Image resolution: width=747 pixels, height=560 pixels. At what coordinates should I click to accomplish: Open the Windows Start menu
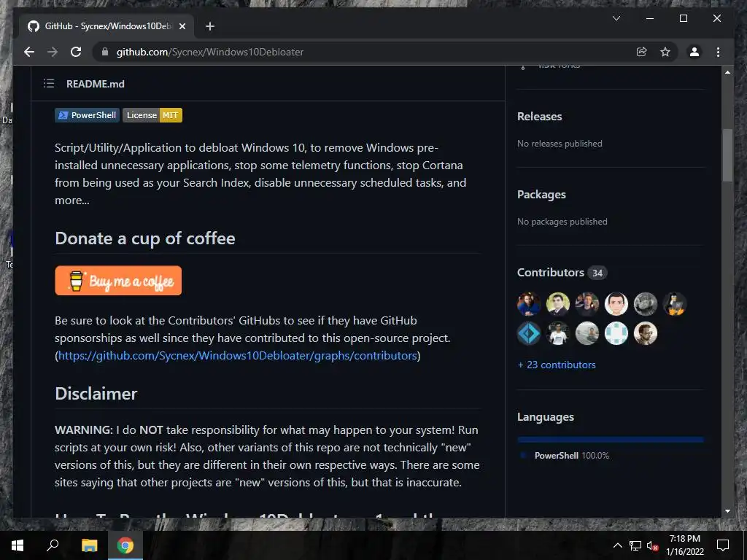click(18, 545)
